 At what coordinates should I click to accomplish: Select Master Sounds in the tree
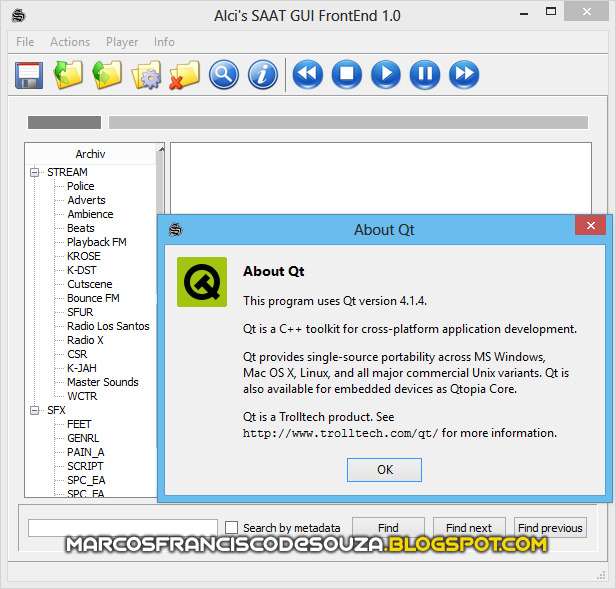[103, 382]
